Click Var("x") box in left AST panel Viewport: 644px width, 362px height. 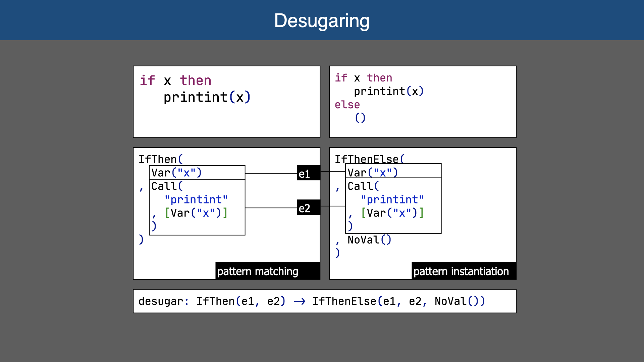pos(197,173)
